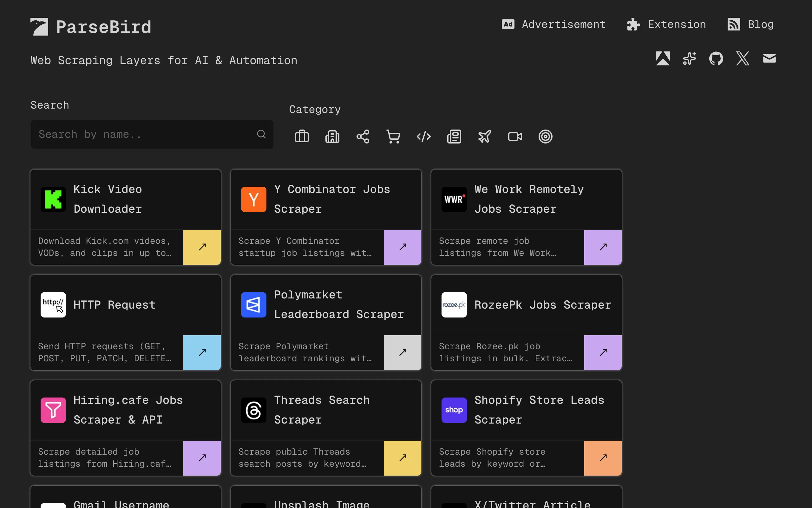Open RozeePk Jobs purple arrow button
The height and width of the screenshot is (508, 812).
point(603,352)
